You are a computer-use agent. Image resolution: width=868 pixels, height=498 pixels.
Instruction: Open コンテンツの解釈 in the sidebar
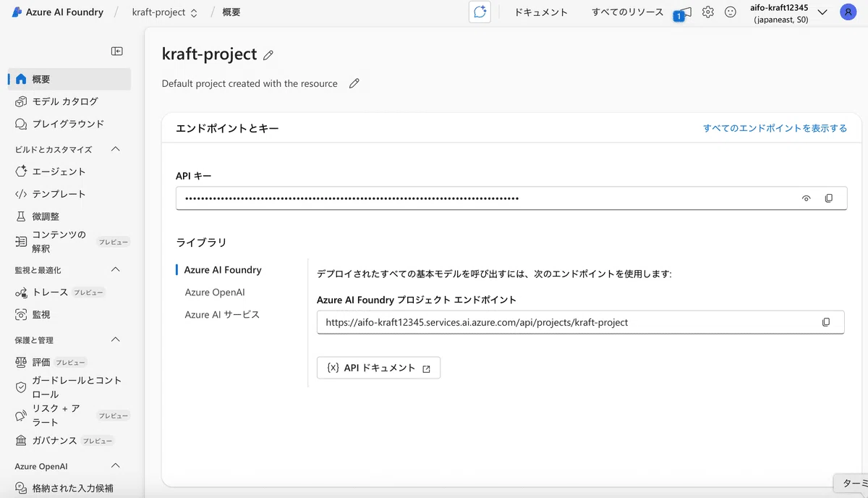tap(70, 242)
